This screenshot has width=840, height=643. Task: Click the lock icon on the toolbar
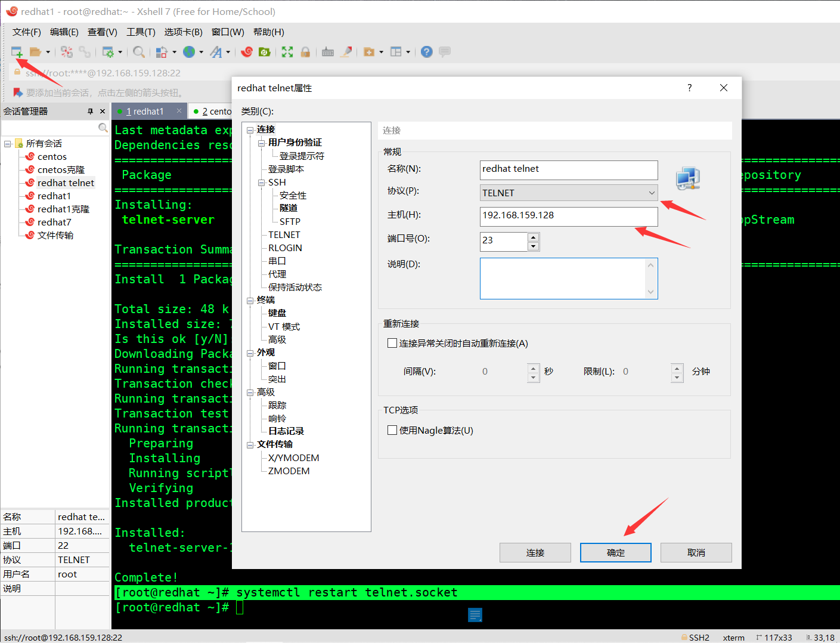coord(305,51)
